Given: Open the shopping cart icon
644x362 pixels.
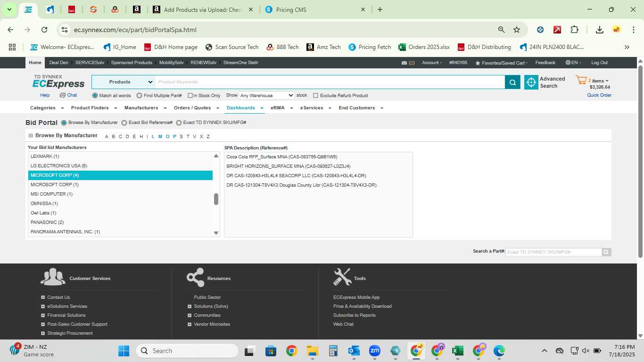Looking at the screenshot, I should click(581, 80).
